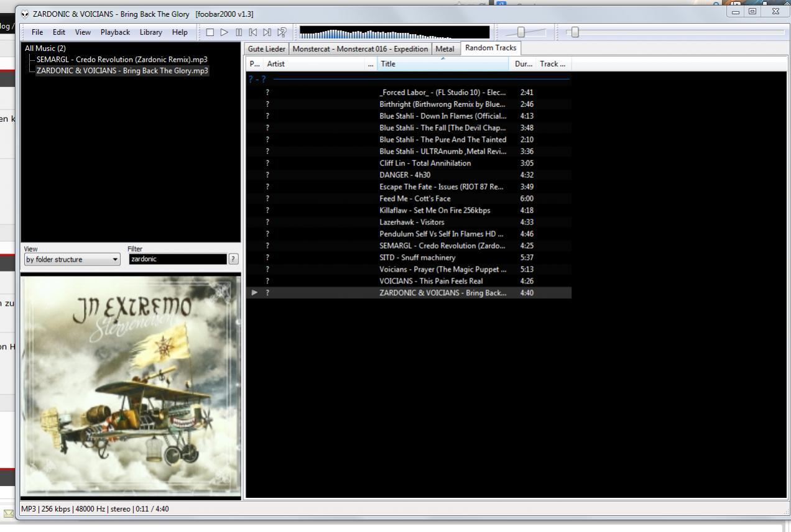Click the Track column header

tap(553, 63)
